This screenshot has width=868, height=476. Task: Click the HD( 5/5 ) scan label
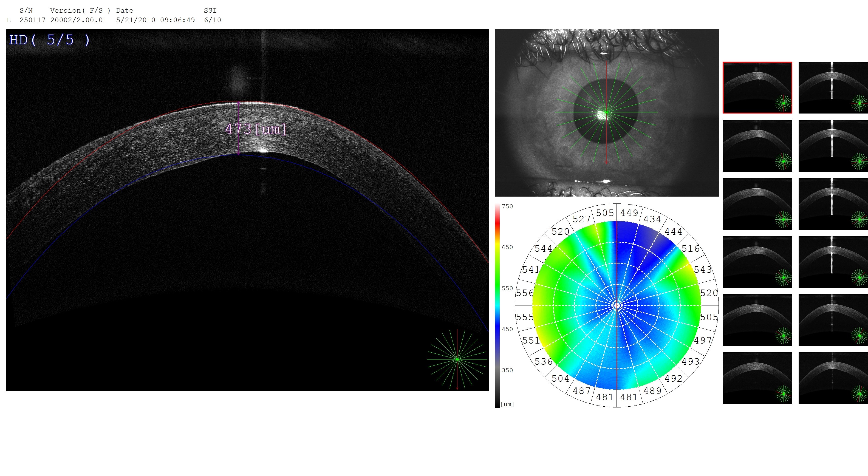pos(50,40)
